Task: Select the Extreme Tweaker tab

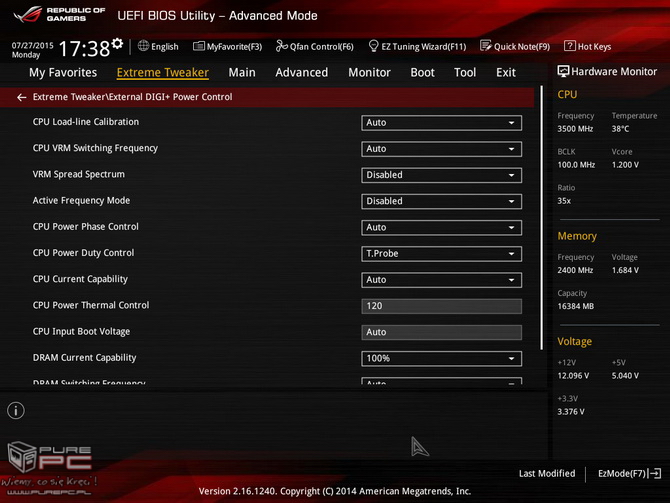Action: point(163,73)
